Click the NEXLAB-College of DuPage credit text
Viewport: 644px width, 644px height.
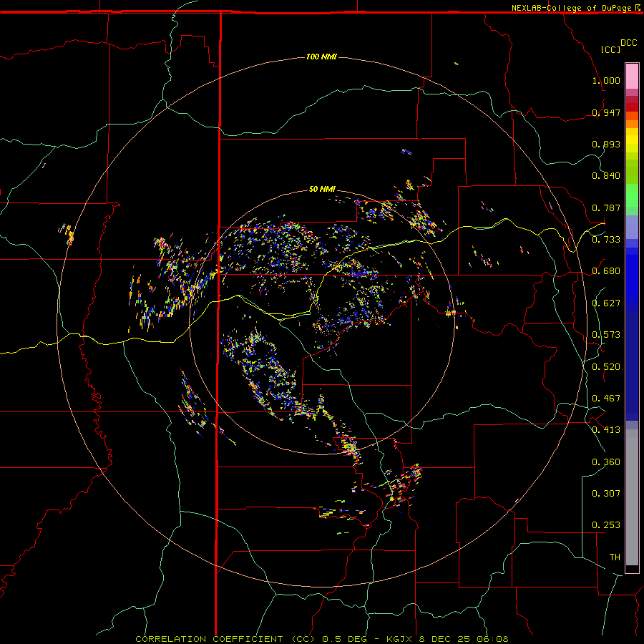click(572, 8)
